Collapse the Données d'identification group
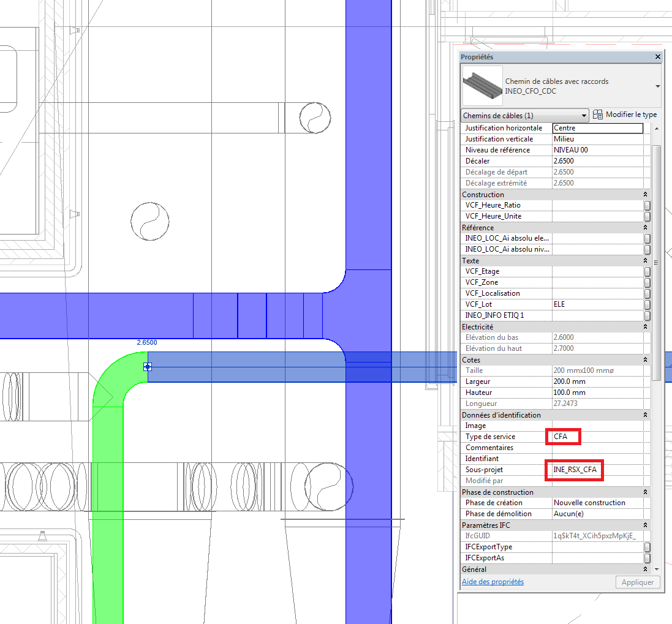 pos(646,415)
